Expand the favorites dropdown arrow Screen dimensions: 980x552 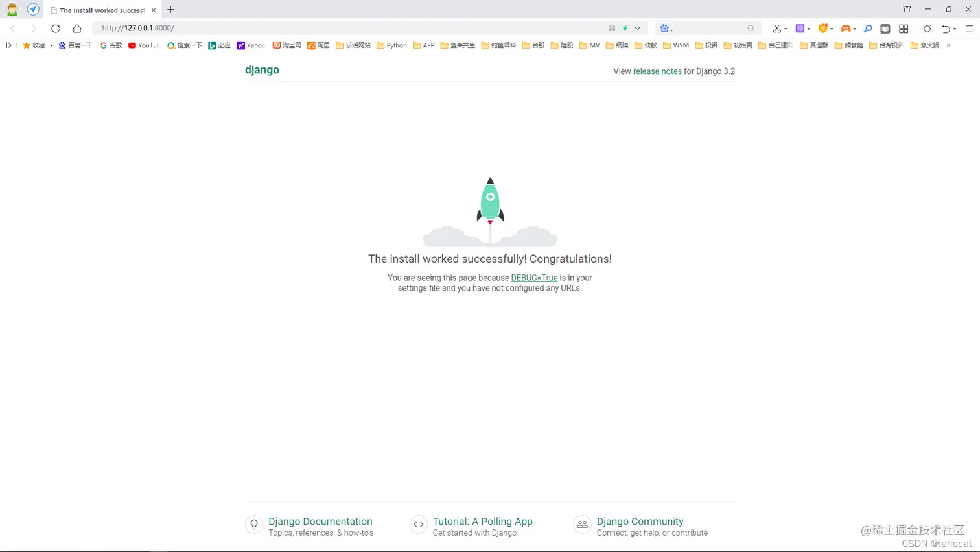coord(51,45)
